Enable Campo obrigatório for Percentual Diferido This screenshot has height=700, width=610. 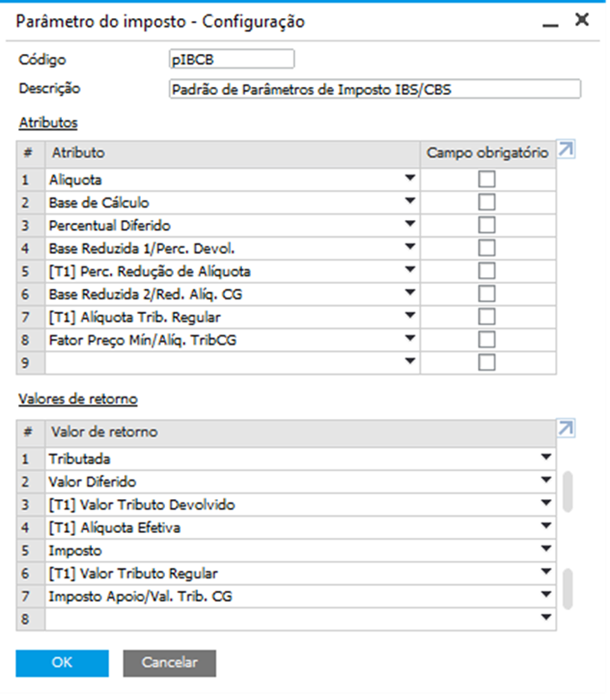point(487,225)
